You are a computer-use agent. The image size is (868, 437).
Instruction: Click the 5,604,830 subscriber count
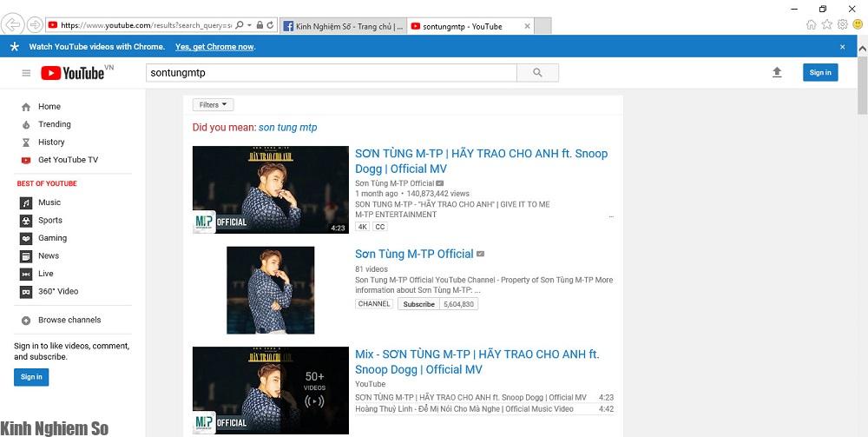(458, 304)
